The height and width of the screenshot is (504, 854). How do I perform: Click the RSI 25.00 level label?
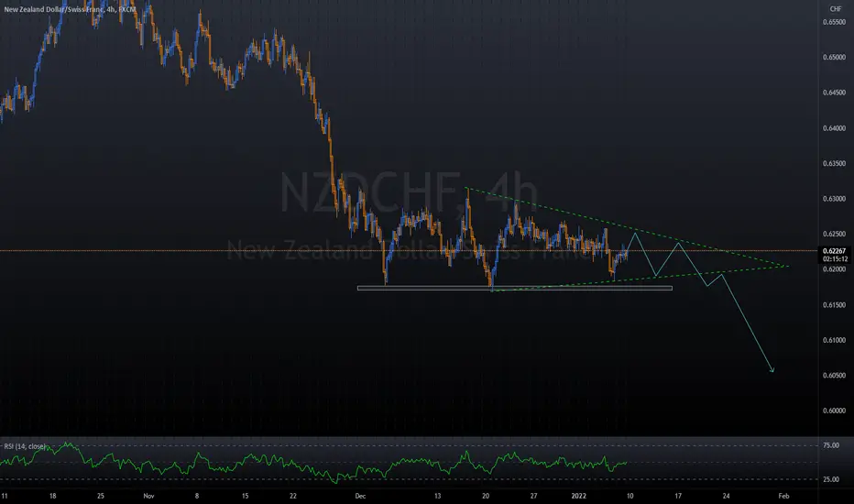click(831, 479)
